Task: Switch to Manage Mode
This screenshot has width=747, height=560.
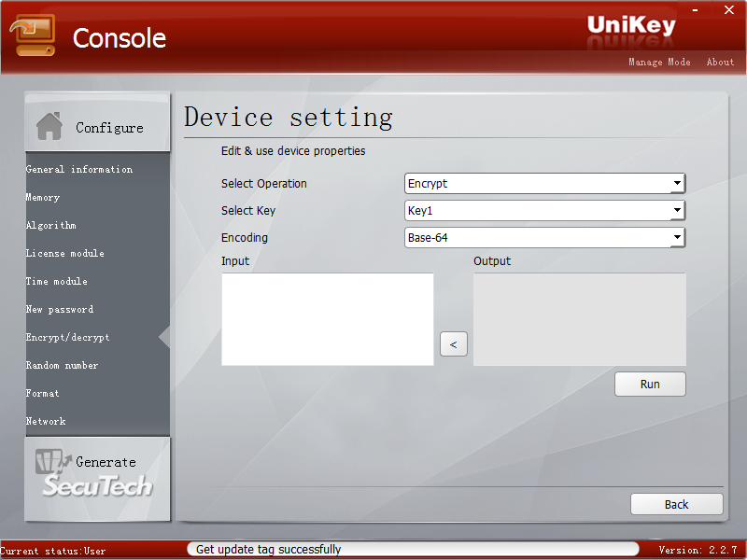Action: [x=659, y=62]
